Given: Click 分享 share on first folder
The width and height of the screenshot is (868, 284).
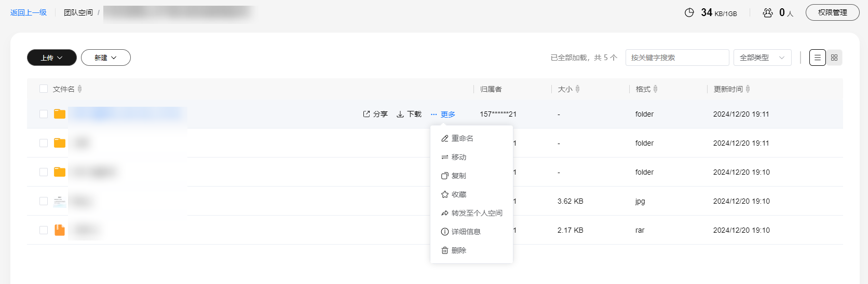Looking at the screenshot, I should (375, 114).
